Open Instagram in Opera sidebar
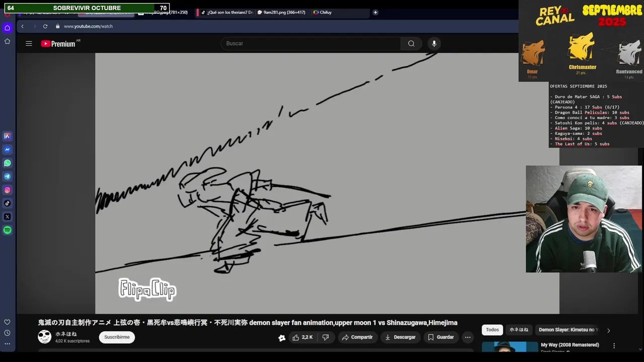 [x=7, y=190]
